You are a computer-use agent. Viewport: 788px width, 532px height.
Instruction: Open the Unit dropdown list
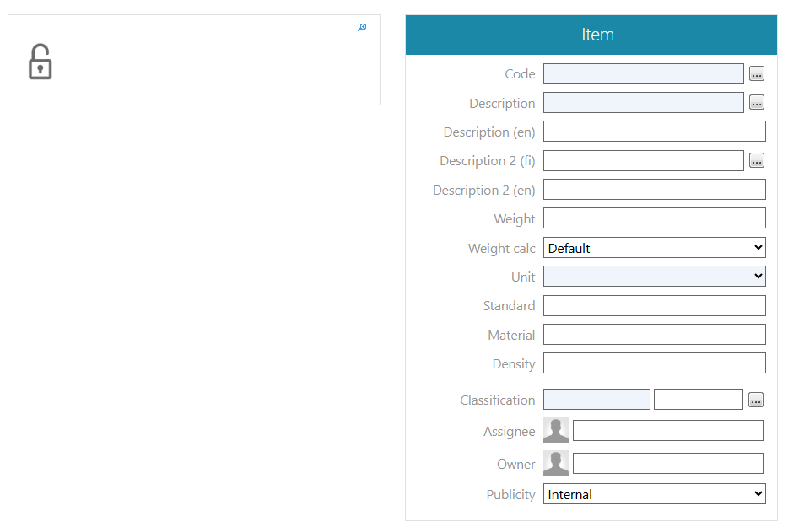[x=654, y=277]
